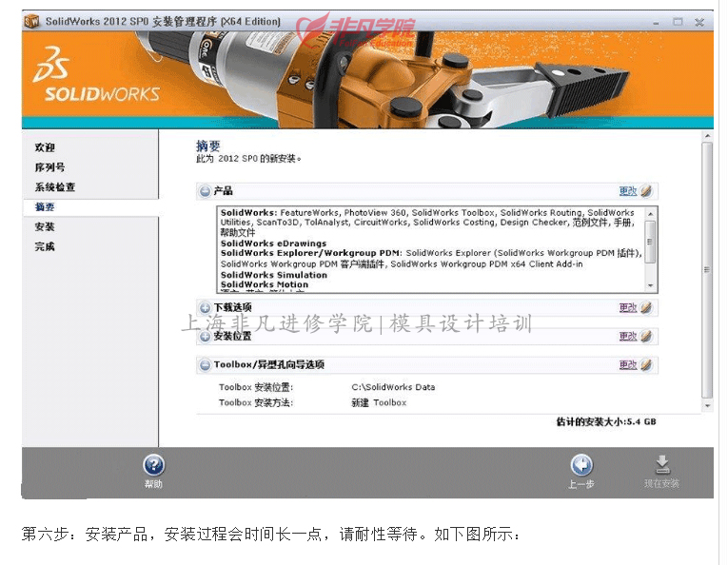Go back with the 上一步 arrow icon
This screenshot has width=728, height=565.
pos(581,464)
